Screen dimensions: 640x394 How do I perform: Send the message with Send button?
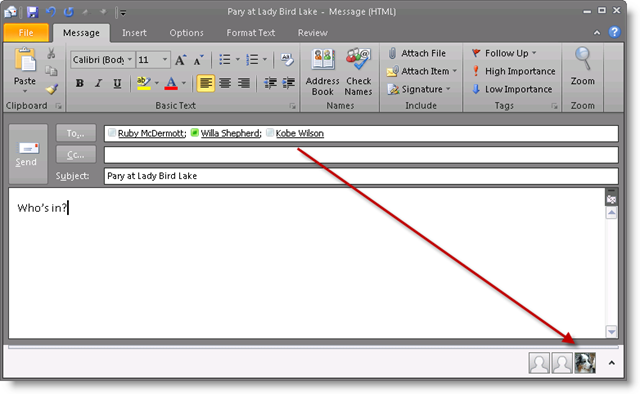[28, 154]
